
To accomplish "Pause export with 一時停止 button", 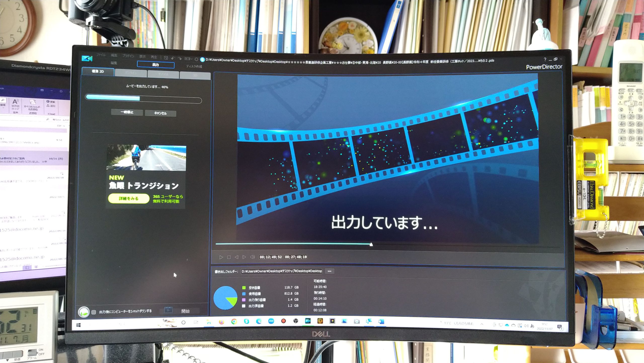I will [127, 112].
